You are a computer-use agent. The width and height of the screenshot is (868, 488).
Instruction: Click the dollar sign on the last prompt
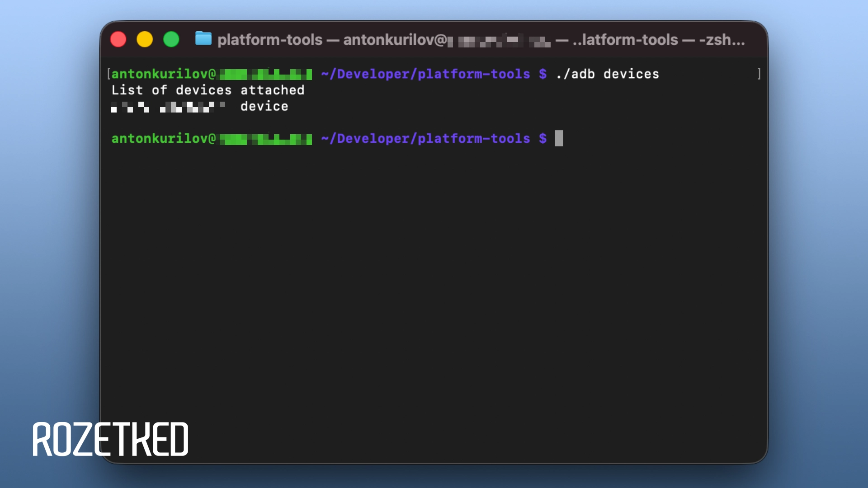click(542, 138)
